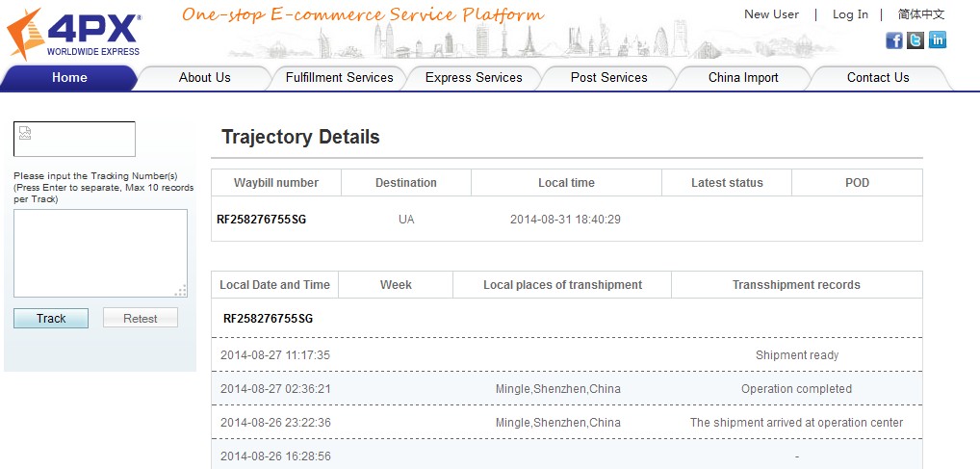Open the Contact Us tab

878,78
